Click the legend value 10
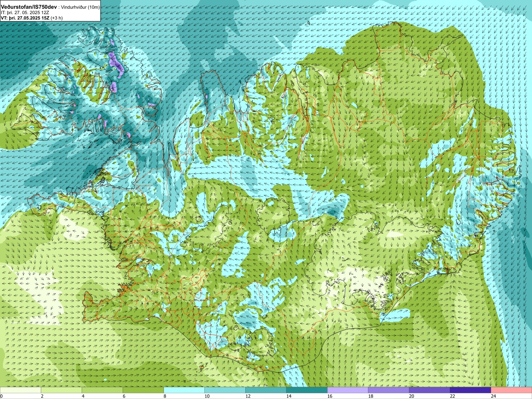This screenshot has height=399, width=532. pyautogui.click(x=207, y=396)
